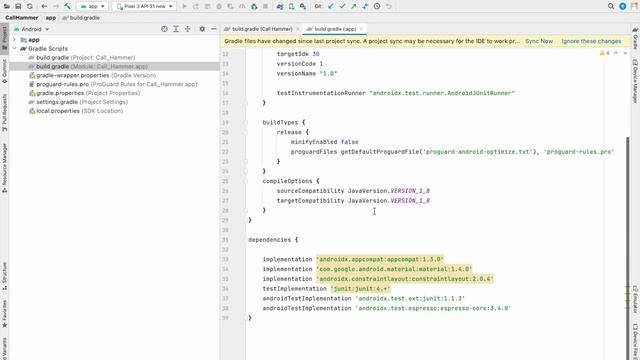Open Git history clock icon

[377, 6]
